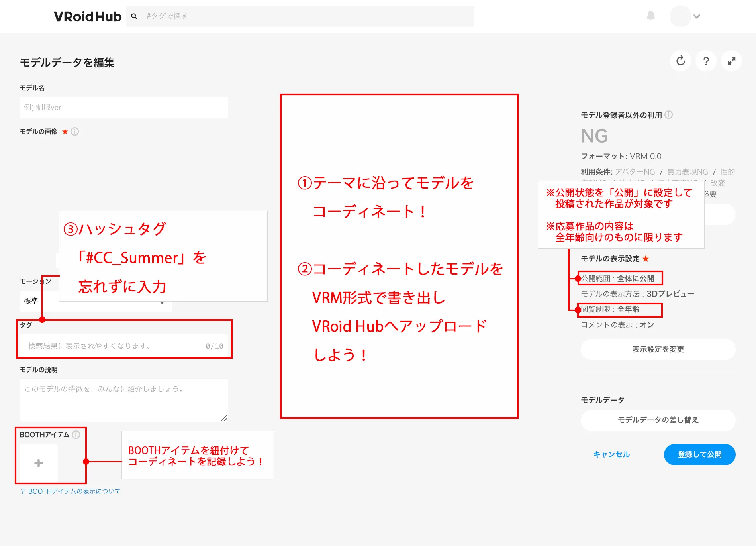This screenshot has height=546, width=756.
Task: Open the help question mark button
Action: [x=706, y=61]
